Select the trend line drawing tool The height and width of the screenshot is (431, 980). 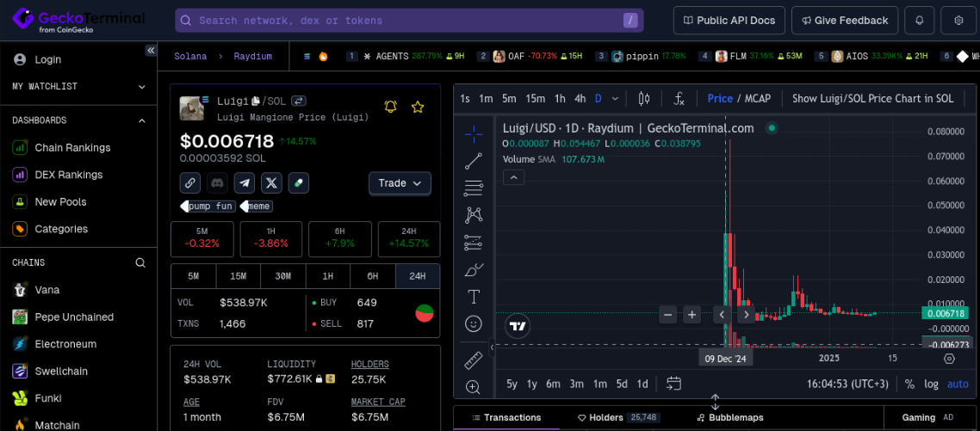point(474,161)
